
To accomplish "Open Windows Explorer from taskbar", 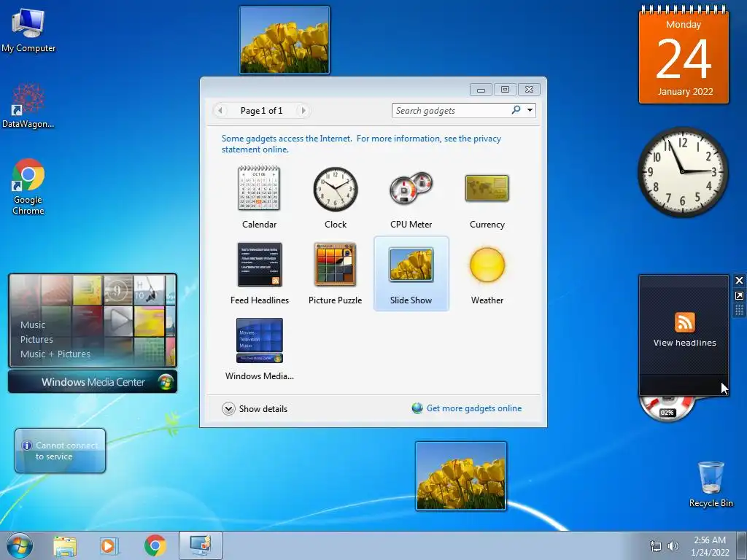I will tap(65, 546).
